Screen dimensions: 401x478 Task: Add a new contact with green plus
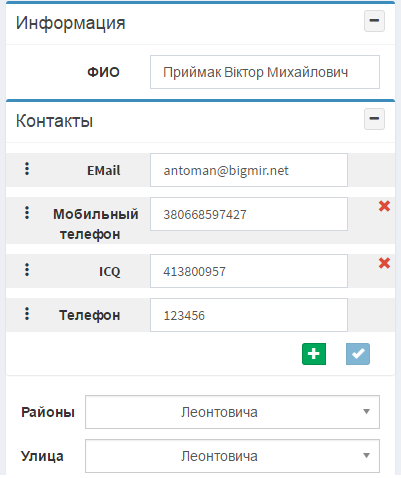coord(314,354)
